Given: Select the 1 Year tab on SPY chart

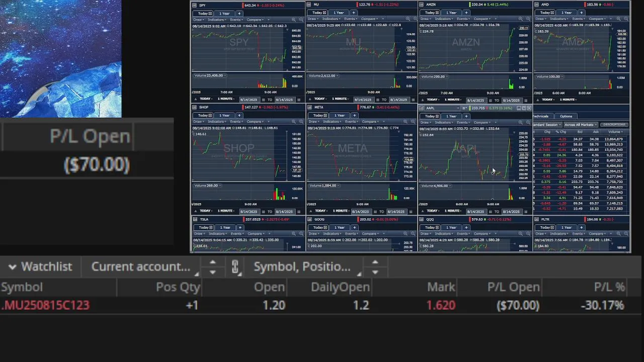Looking at the screenshot, I should (224, 14).
